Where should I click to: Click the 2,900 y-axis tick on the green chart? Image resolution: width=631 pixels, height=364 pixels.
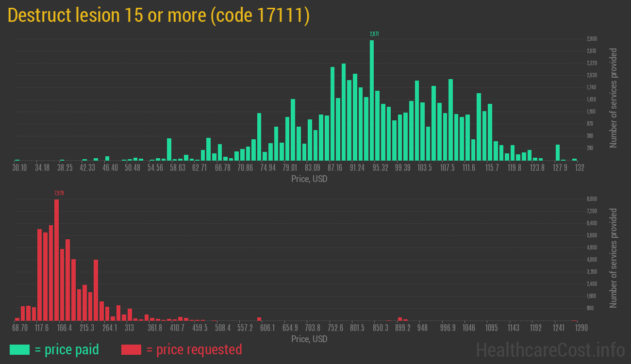click(591, 39)
